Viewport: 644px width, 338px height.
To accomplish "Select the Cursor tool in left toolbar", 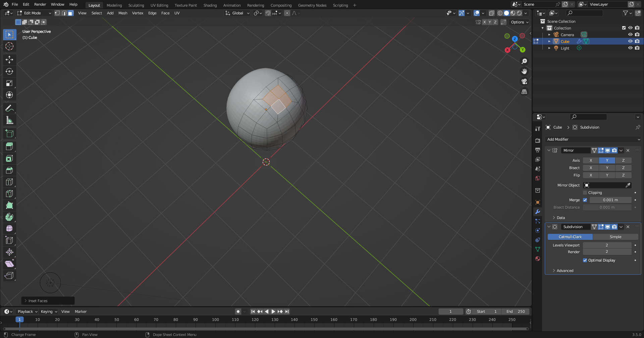I will (9, 46).
